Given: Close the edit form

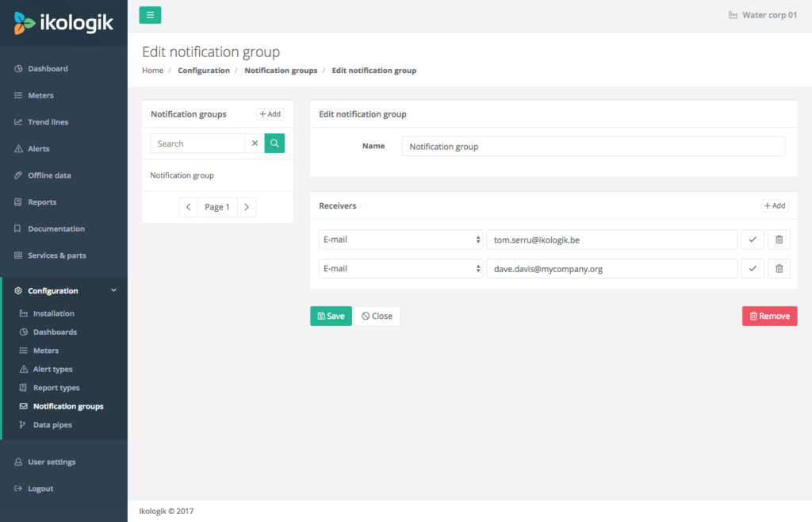Looking at the screenshot, I should (x=377, y=316).
